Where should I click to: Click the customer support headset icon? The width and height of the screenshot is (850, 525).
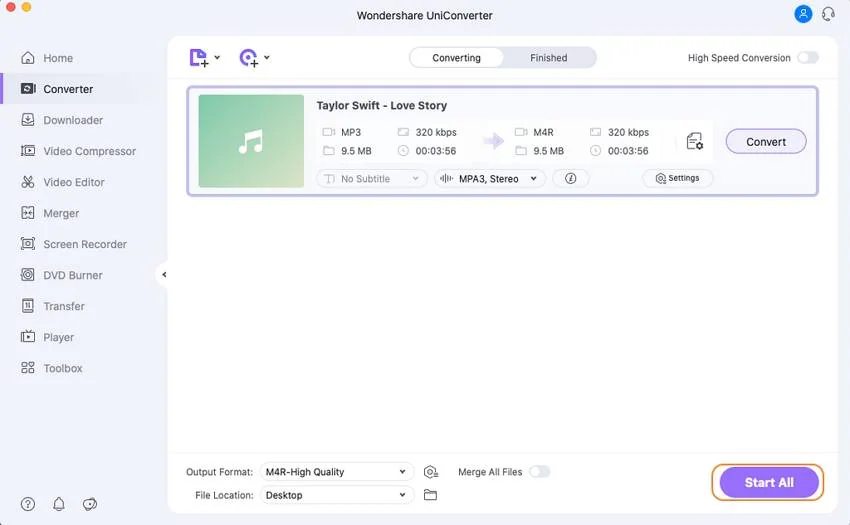pyautogui.click(x=828, y=14)
